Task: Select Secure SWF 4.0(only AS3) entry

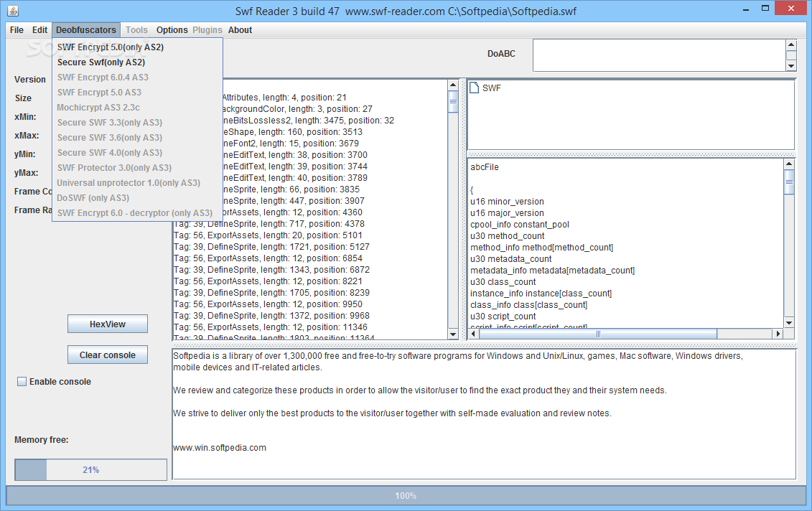Action: coord(137,152)
